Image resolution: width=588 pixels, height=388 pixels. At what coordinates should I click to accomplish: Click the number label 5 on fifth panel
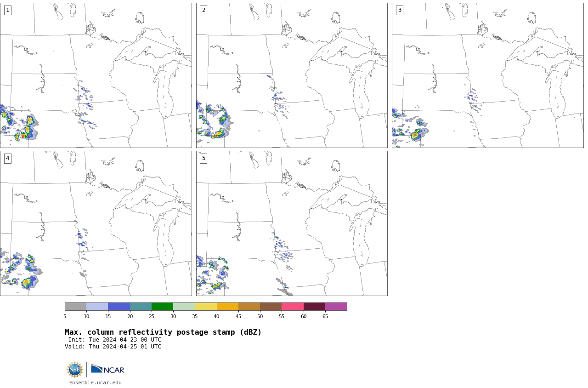click(x=204, y=158)
